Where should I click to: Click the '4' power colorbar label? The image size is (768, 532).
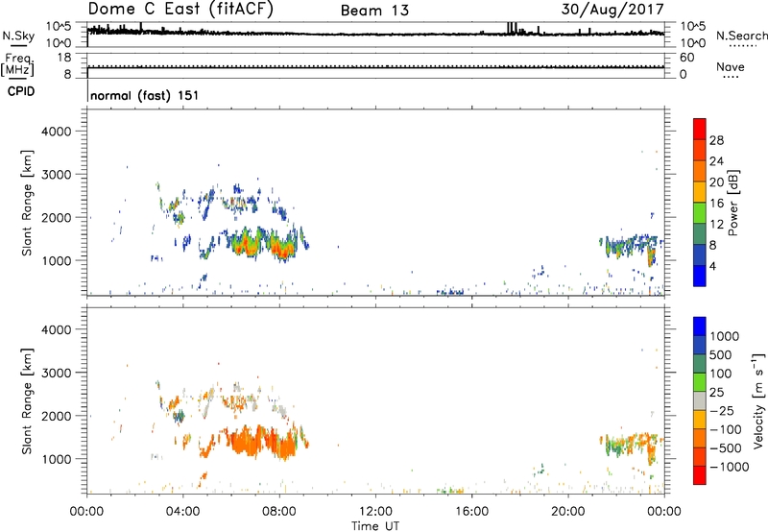point(712,266)
